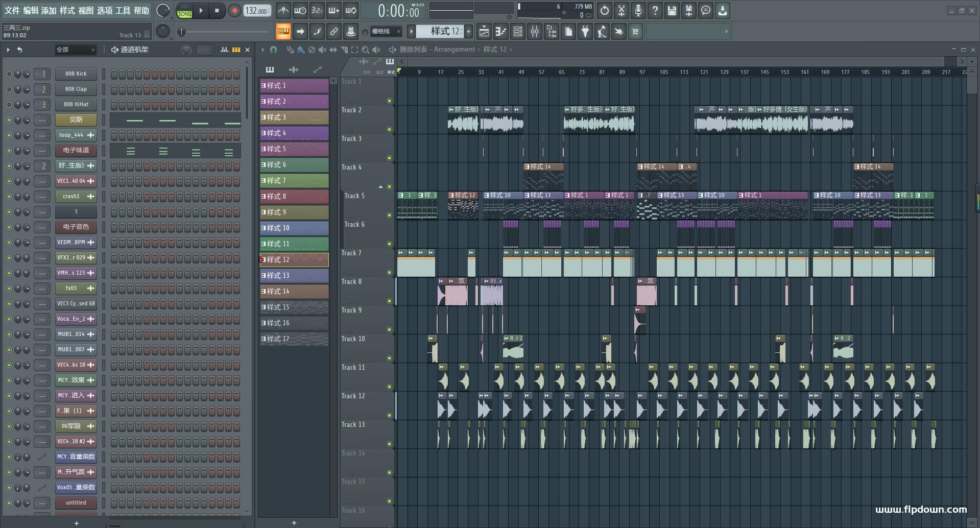
Task: Open the 视图 menu
Action: click(x=86, y=10)
